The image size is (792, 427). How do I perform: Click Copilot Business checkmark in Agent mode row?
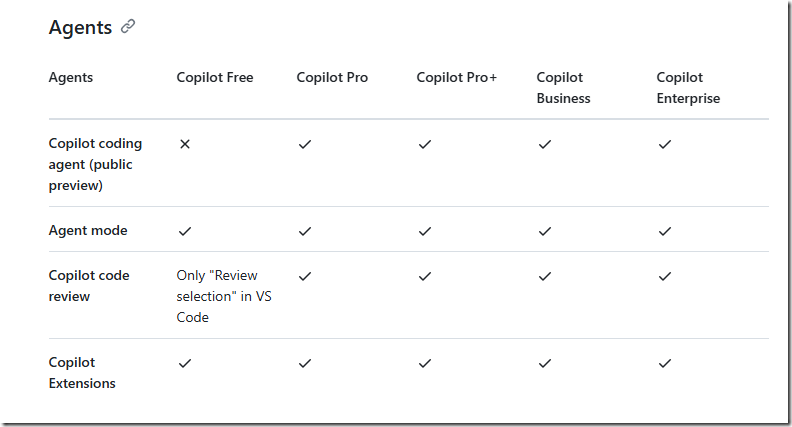pyautogui.click(x=544, y=231)
